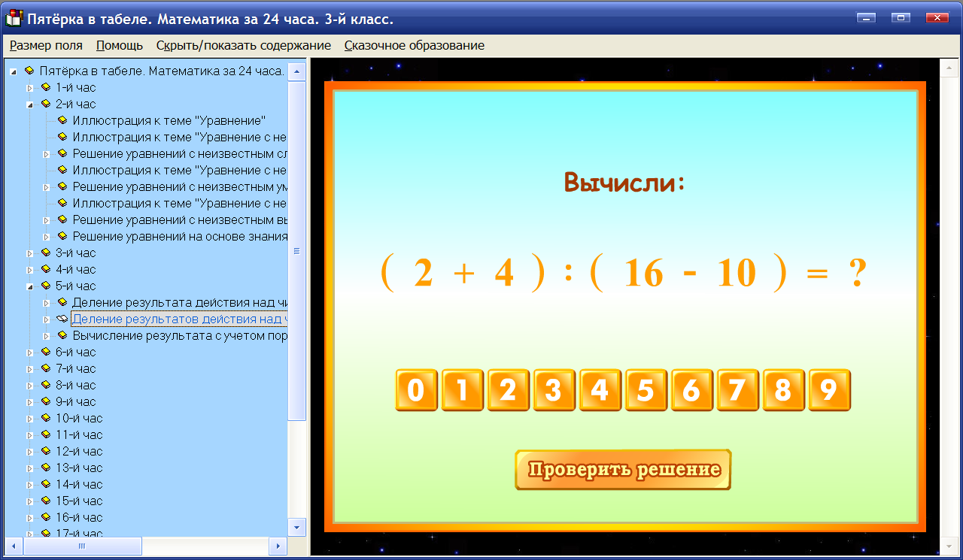963x560 pixels.
Task: Click the book icon beside 11-й час
Action: point(46,434)
